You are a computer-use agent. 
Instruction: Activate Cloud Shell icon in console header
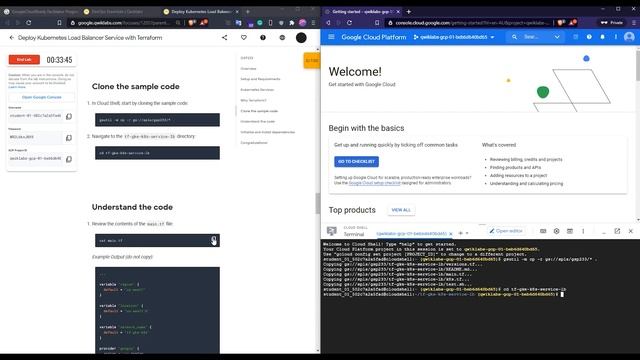pos(576,37)
